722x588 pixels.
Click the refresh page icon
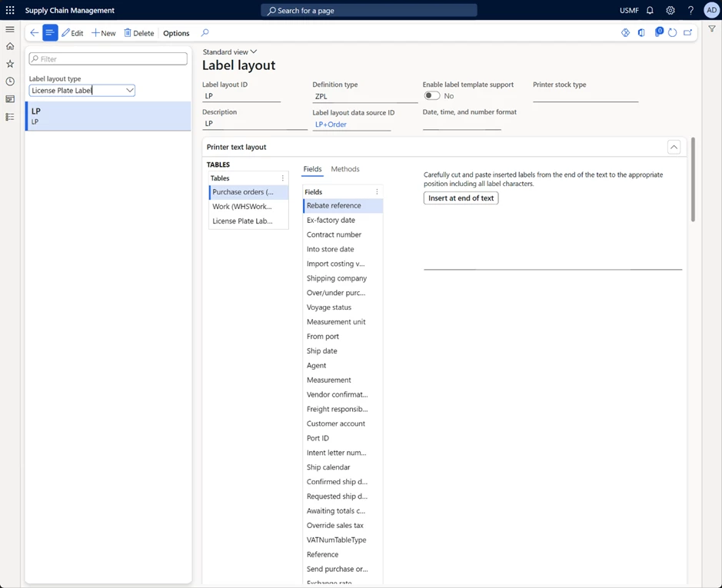pyautogui.click(x=672, y=33)
